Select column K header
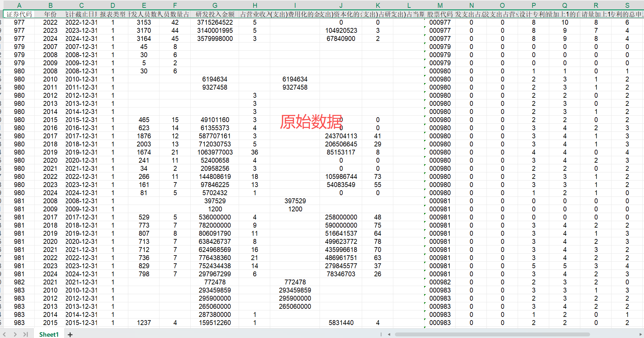 [378, 5]
